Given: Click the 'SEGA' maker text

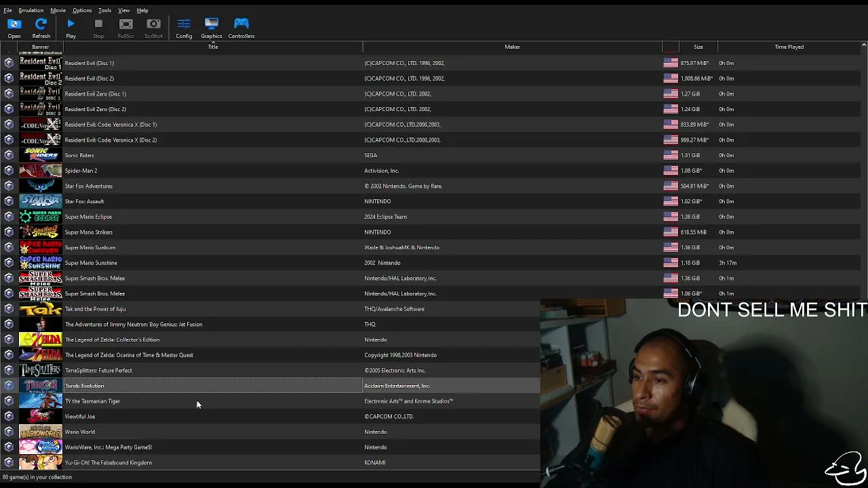Looking at the screenshot, I should click(x=371, y=155).
